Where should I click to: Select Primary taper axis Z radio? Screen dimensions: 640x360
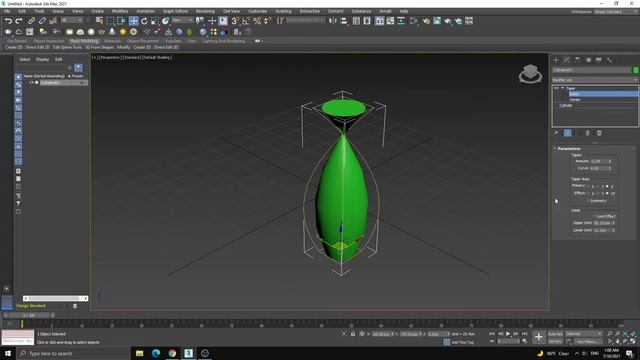607,186
